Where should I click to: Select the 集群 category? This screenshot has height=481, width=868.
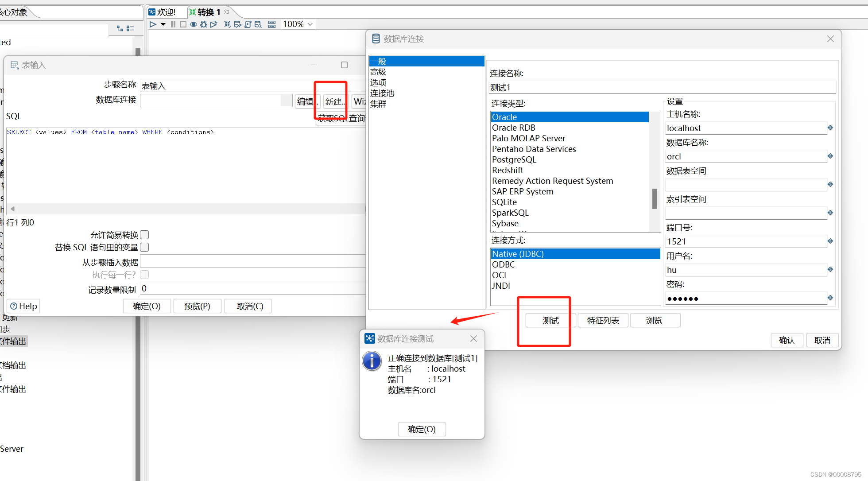[x=378, y=104]
